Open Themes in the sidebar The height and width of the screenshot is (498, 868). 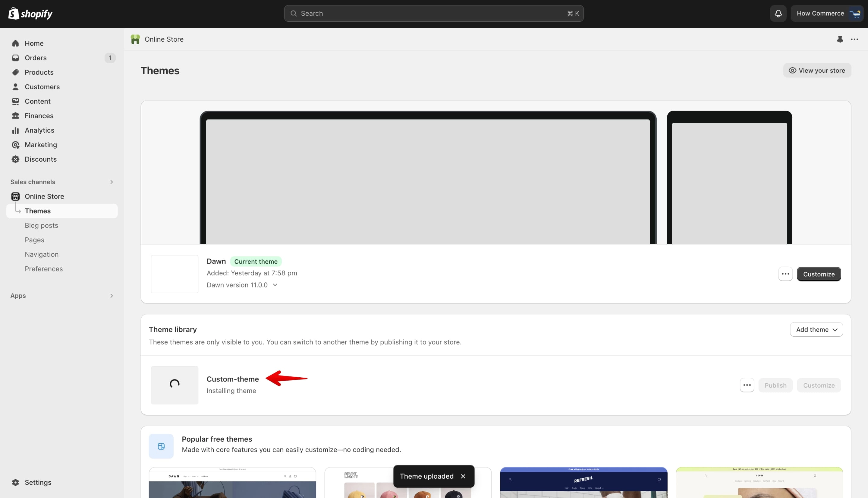click(62, 211)
